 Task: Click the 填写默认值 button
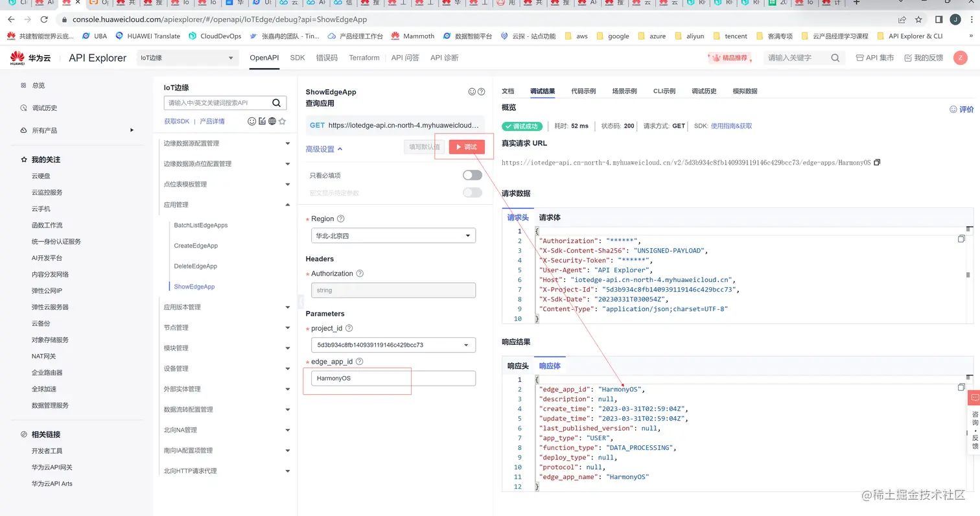(x=425, y=147)
